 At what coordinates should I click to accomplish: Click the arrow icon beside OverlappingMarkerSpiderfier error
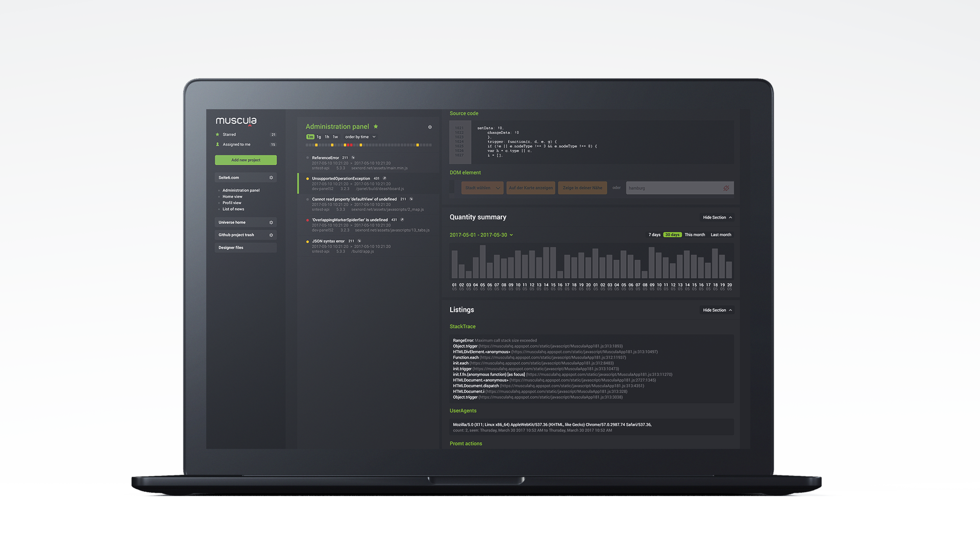(x=402, y=220)
